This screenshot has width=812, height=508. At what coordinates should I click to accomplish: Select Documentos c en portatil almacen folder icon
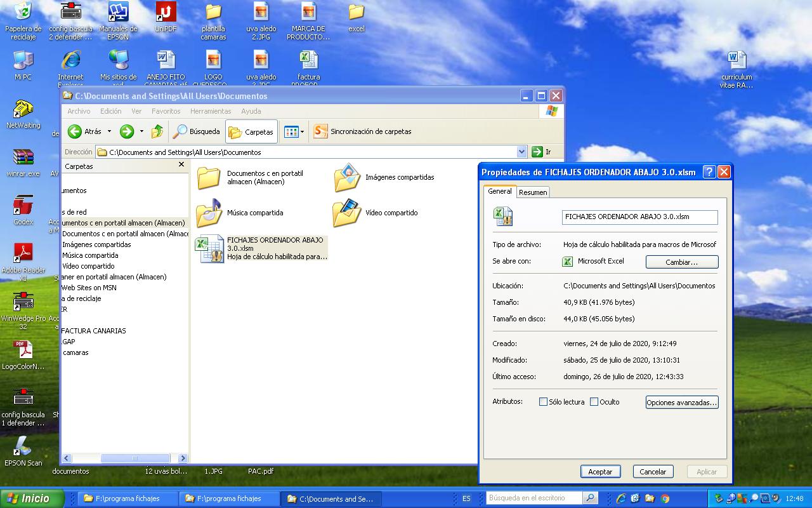coord(209,178)
